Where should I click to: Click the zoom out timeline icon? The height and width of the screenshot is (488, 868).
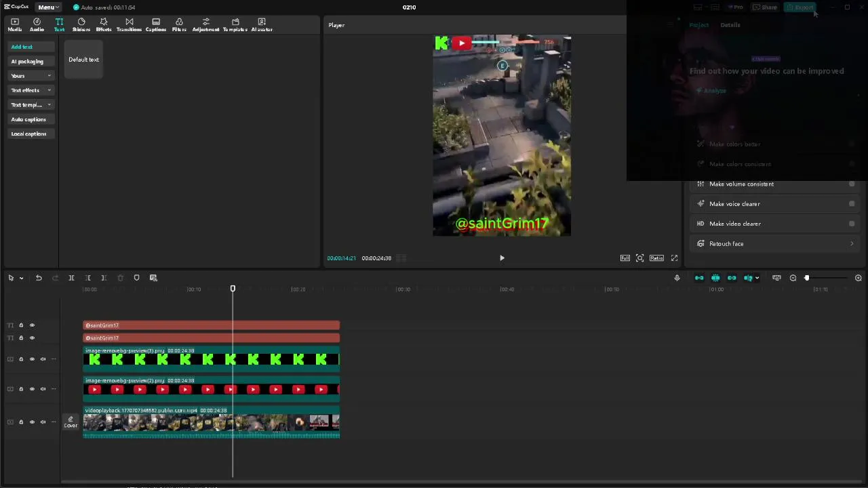click(x=793, y=278)
